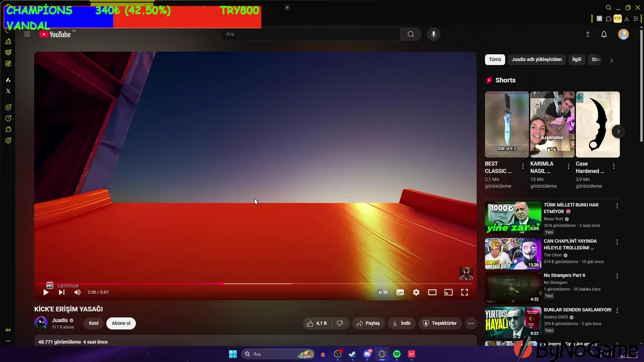
Task: Open the Juadis channel avatar
Action: coord(41,323)
